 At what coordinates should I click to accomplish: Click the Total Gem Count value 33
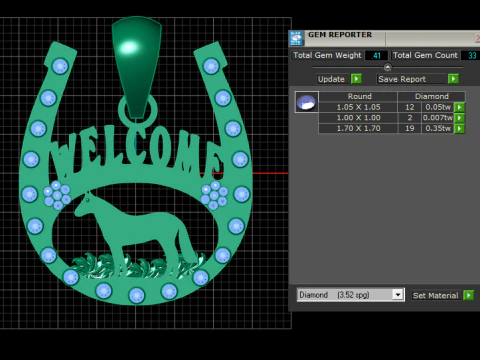471,55
